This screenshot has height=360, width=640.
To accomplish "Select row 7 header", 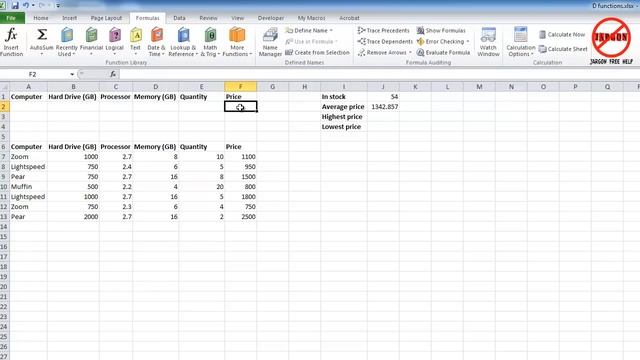I will [x=4, y=157].
